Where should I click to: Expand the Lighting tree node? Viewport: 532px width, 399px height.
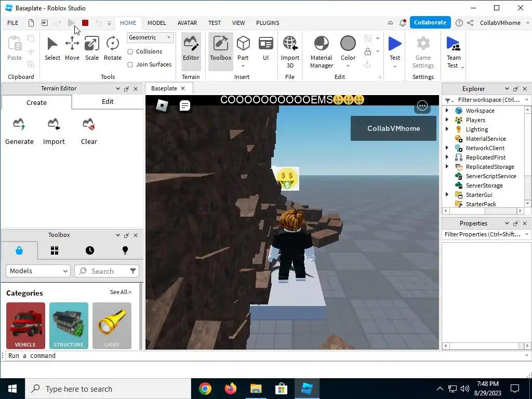pos(447,129)
